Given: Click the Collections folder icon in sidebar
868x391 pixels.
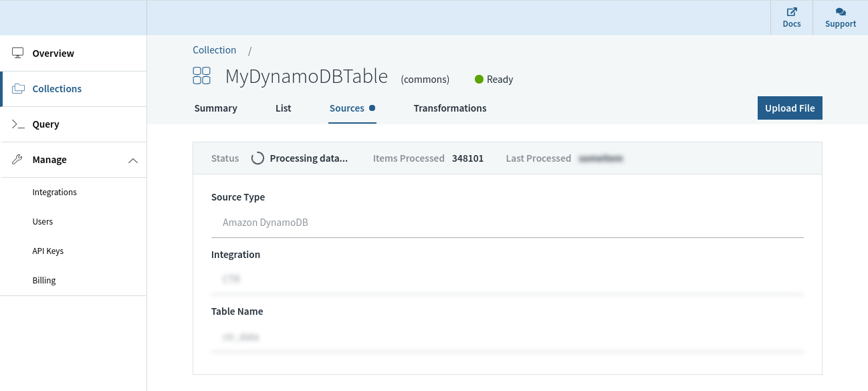Looking at the screenshot, I should point(18,89).
